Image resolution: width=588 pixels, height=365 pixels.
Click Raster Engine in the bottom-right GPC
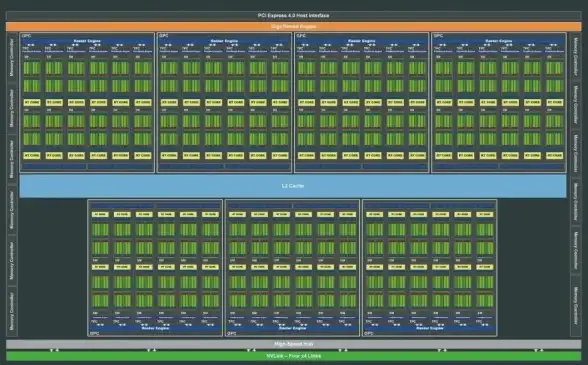[430, 328]
